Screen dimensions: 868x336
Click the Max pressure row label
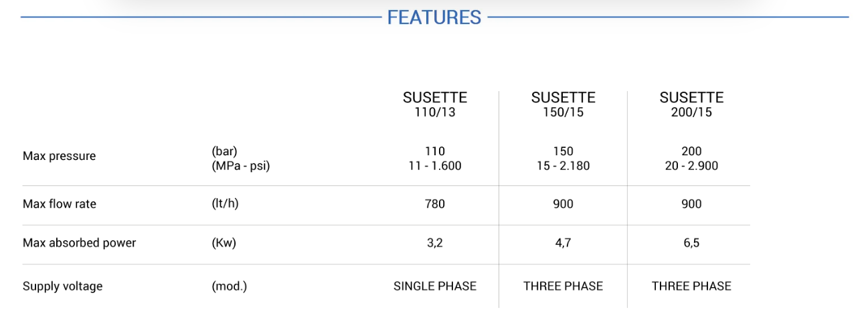pos(59,156)
